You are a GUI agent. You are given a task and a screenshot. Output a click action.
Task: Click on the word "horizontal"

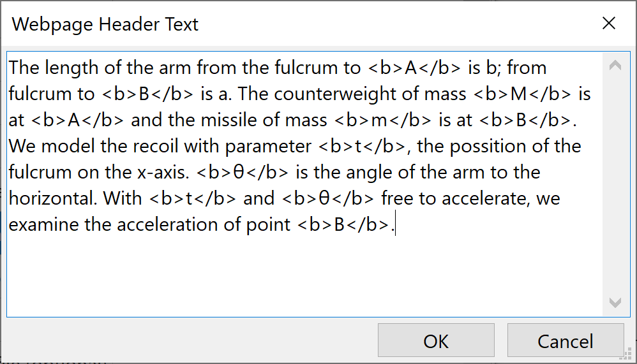click(52, 198)
